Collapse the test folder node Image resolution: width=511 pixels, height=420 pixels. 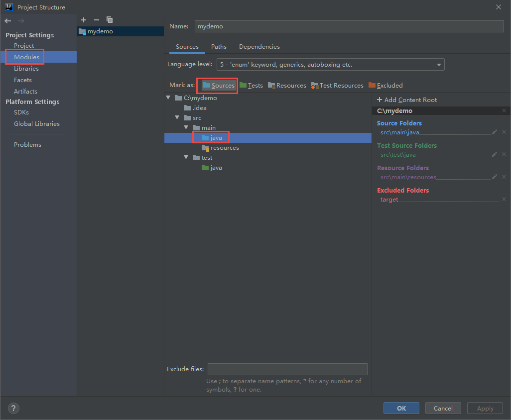pos(186,158)
